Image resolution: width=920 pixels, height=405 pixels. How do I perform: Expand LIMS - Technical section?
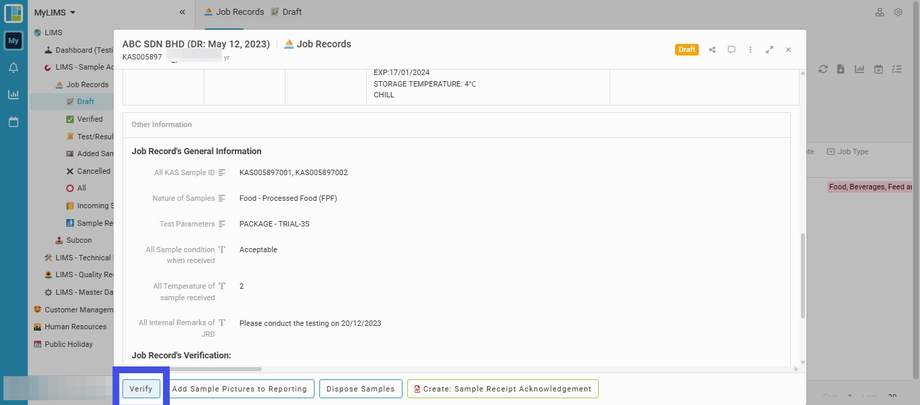[x=79, y=258]
